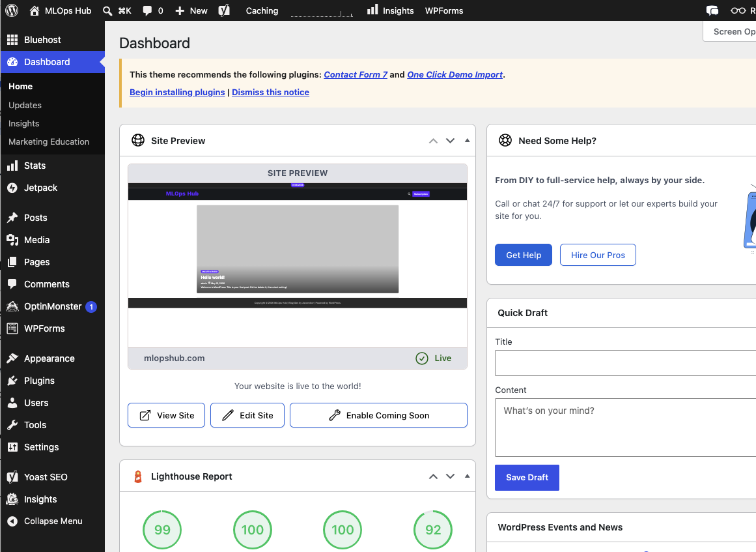Image resolution: width=756 pixels, height=552 pixels.
Task: Save the quick draft
Action: pyautogui.click(x=527, y=478)
